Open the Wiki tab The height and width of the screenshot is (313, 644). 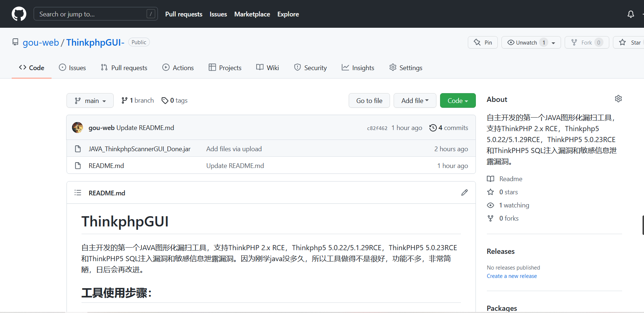point(268,68)
